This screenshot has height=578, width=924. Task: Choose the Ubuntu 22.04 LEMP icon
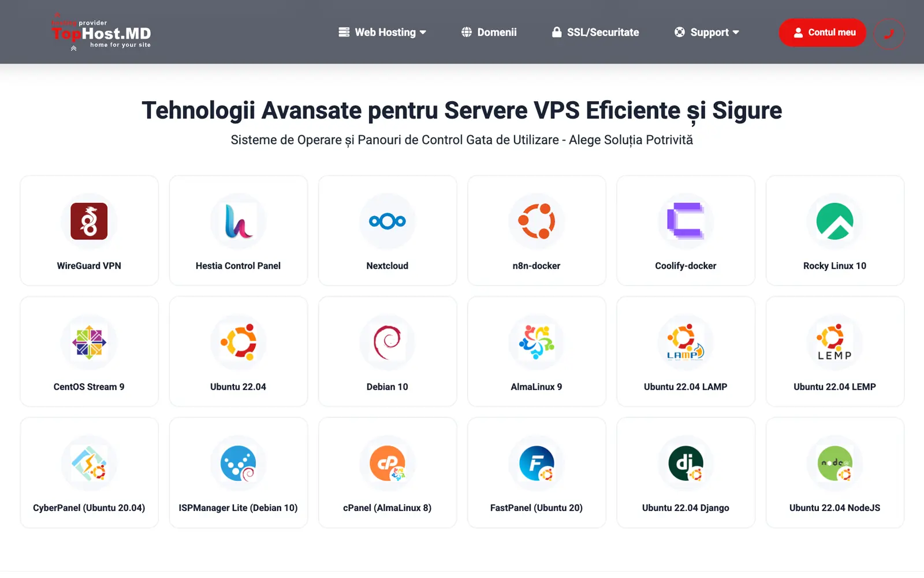tap(835, 342)
